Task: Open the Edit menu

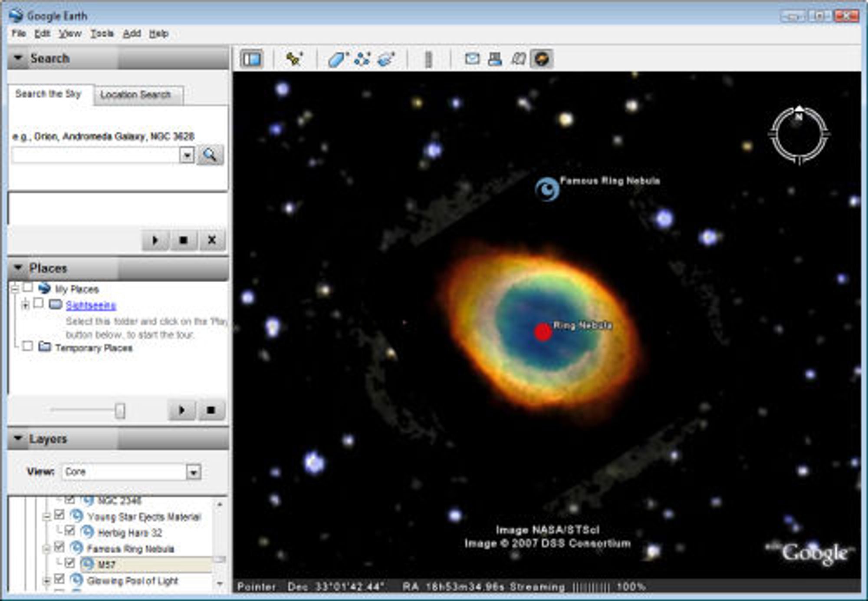Action: coord(43,33)
